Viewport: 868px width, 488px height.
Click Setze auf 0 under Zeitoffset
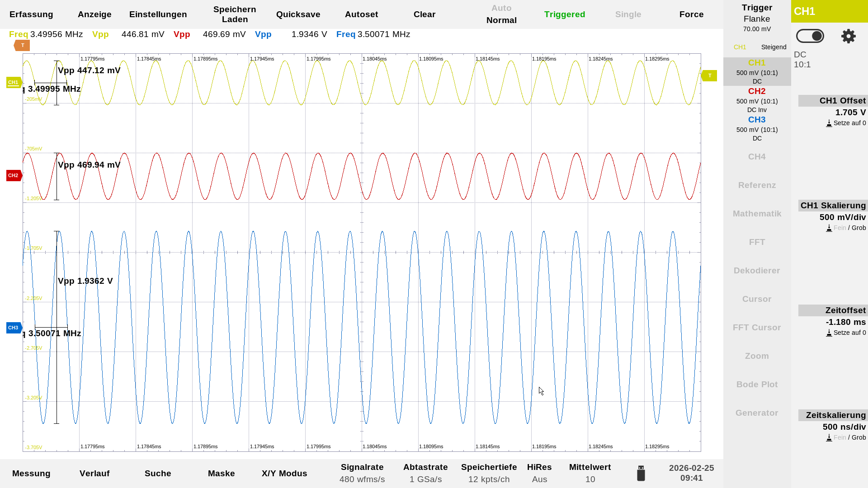846,333
